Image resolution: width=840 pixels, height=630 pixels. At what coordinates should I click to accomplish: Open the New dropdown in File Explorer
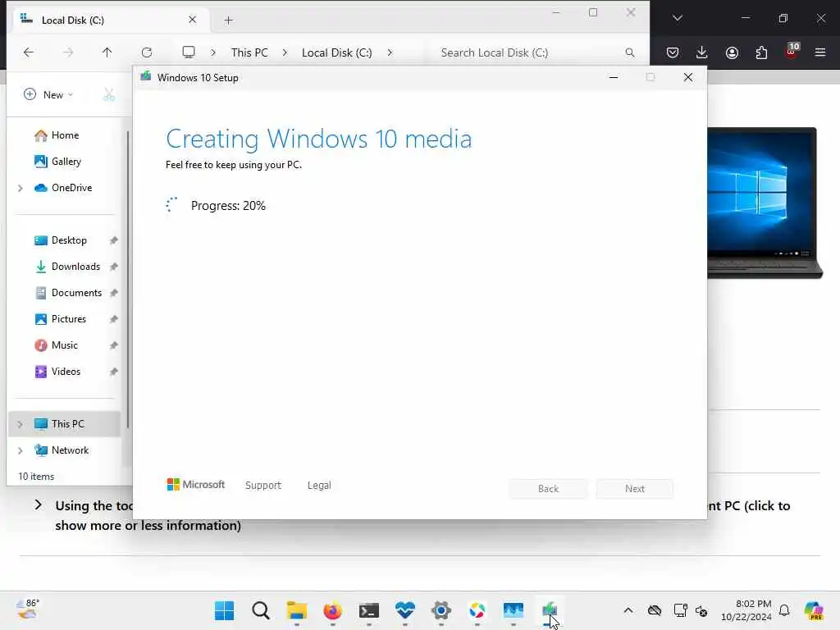(48, 95)
